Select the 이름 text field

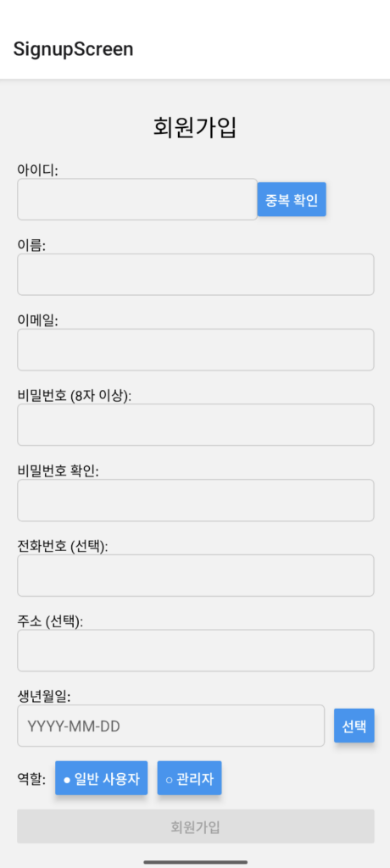pos(196,275)
